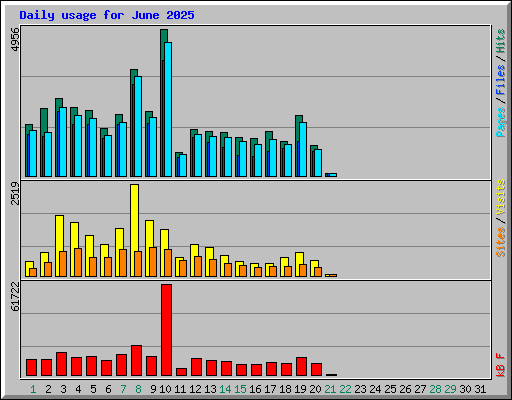Click day 11 on the x-axis
This screenshot has height=400, width=512.
click(x=180, y=389)
